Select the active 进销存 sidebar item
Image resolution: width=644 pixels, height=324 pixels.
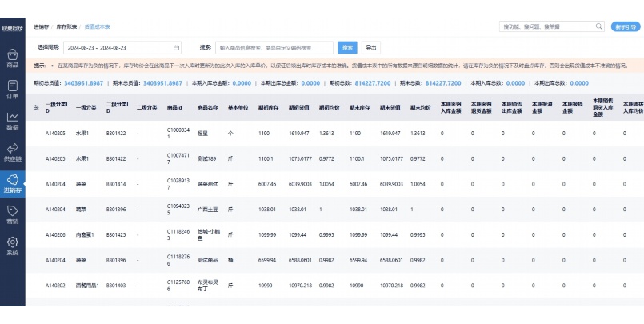pos(12,184)
